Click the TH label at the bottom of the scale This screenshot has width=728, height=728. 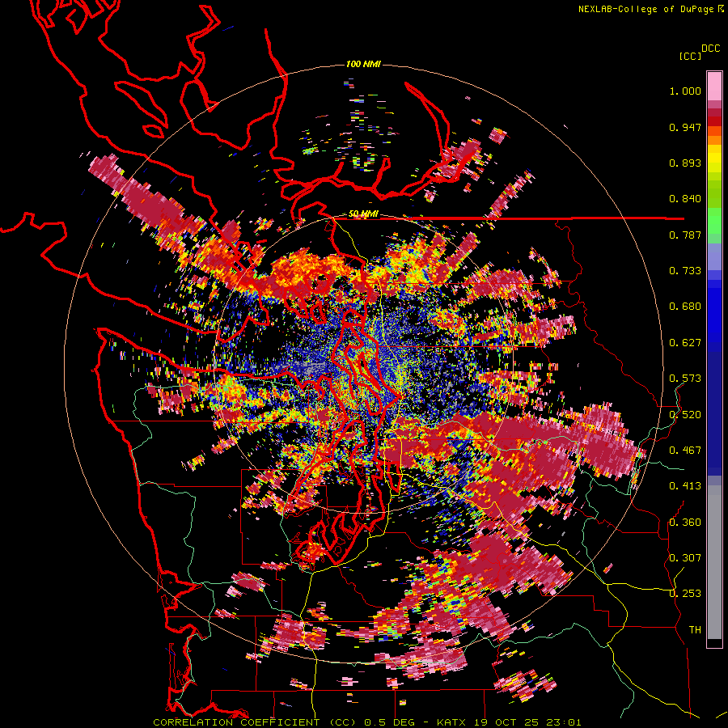click(695, 629)
